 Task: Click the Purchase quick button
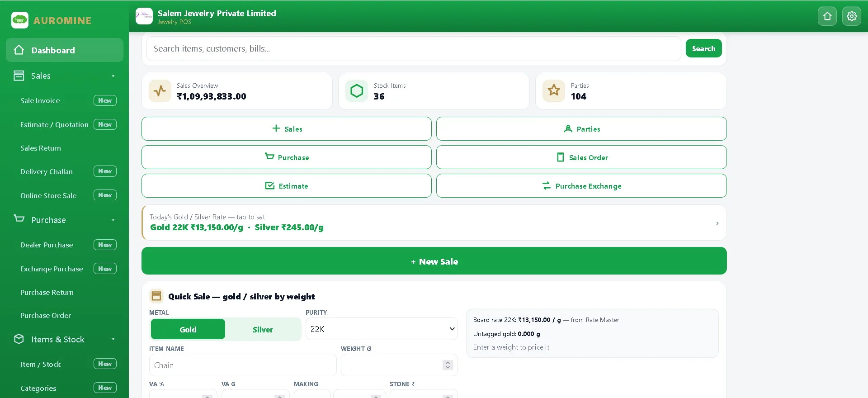pos(287,157)
